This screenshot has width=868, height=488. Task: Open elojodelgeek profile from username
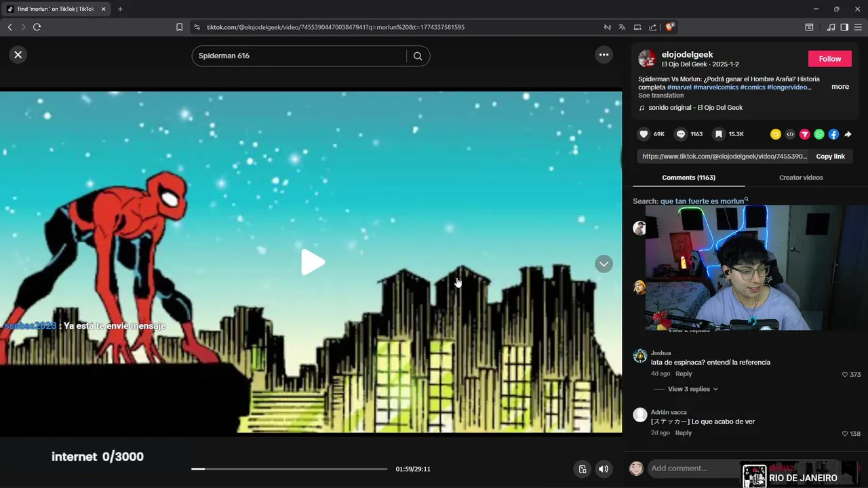tap(687, 54)
